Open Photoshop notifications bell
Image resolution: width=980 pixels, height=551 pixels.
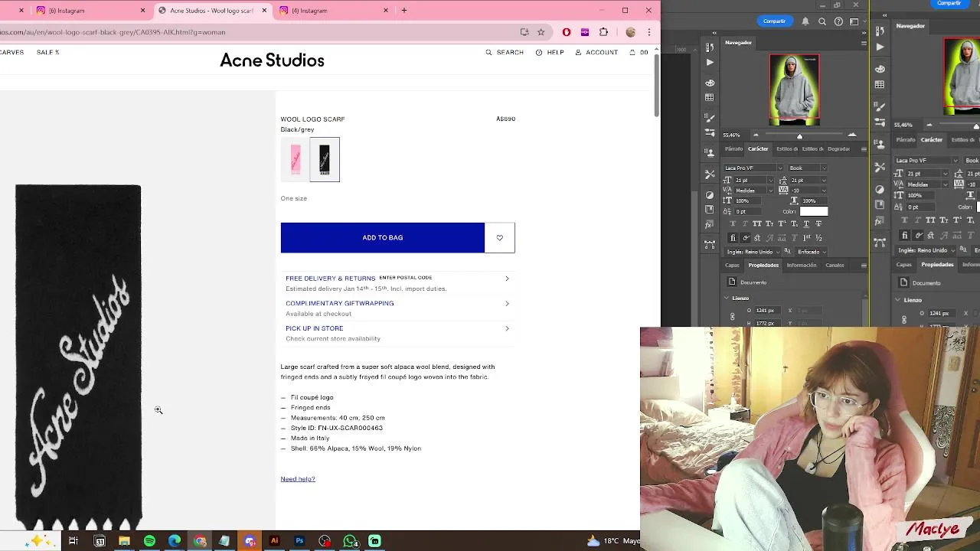pyautogui.click(x=805, y=21)
